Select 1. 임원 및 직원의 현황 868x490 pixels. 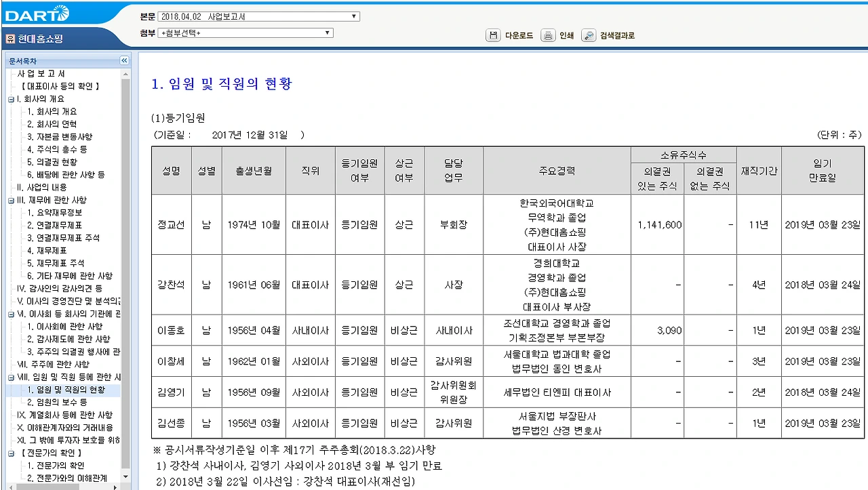(66, 390)
